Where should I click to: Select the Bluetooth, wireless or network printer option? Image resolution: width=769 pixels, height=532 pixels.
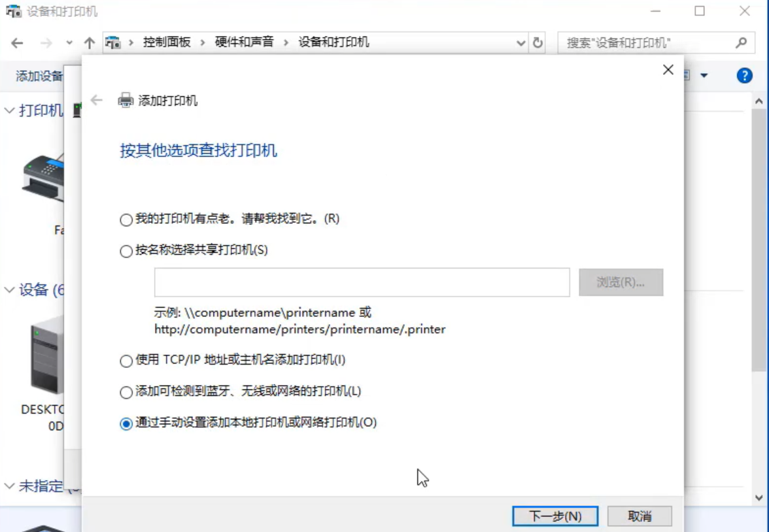click(x=126, y=392)
